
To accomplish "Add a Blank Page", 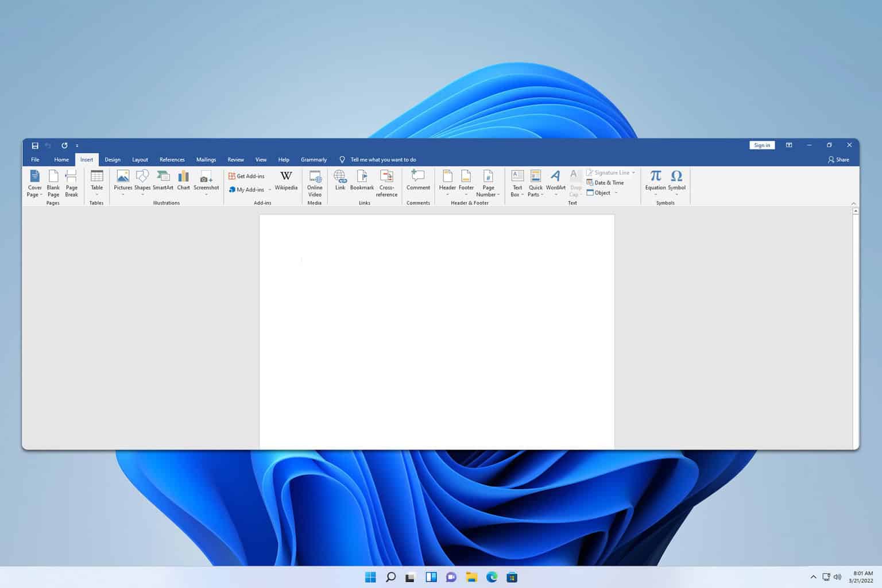I will point(53,183).
